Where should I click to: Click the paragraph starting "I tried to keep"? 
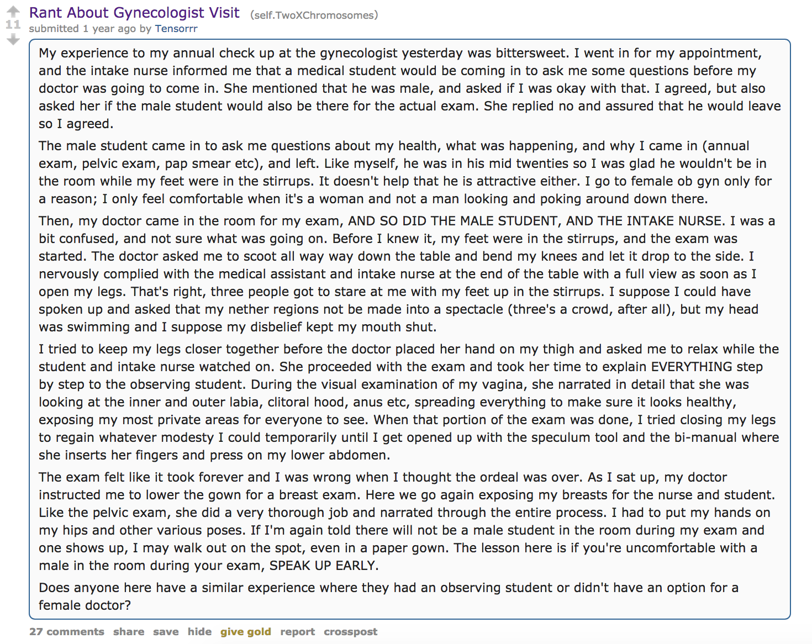[409, 402]
